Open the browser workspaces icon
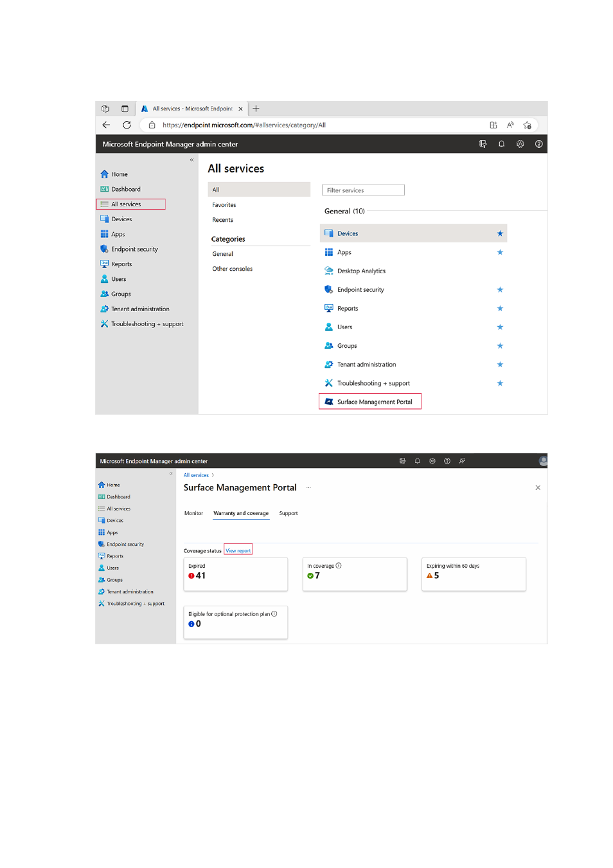This screenshot has width=613, height=868. [x=105, y=109]
